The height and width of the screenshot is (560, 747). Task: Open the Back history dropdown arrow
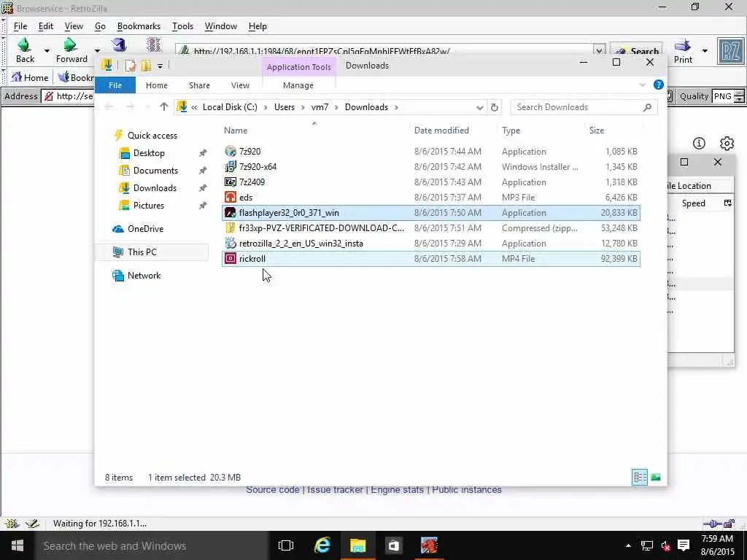[x=47, y=50]
